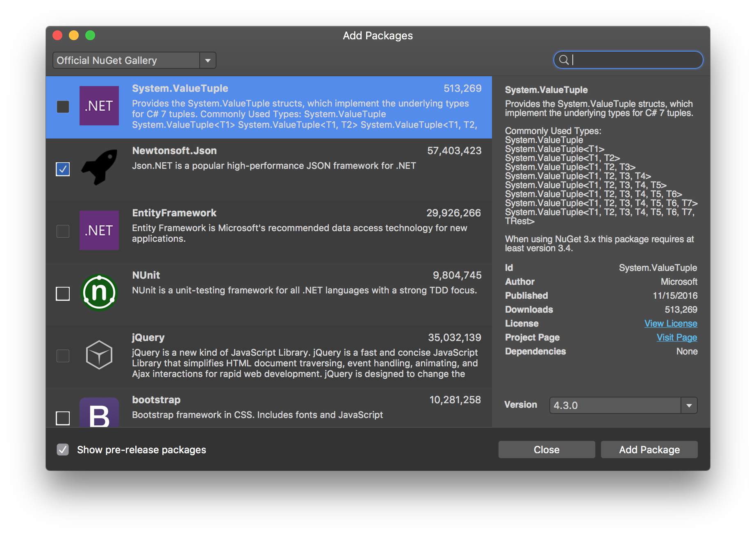Click the rocket icon for Newtonsoft.Json
Viewport: 756px width, 536px height.
(x=99, y=168)
